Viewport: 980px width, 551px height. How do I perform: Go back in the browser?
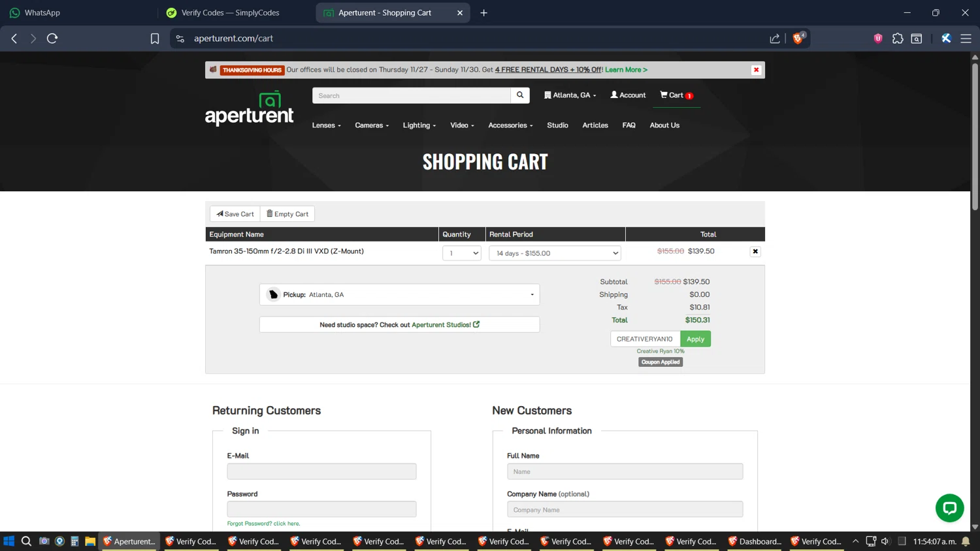[x=14, y=39]
